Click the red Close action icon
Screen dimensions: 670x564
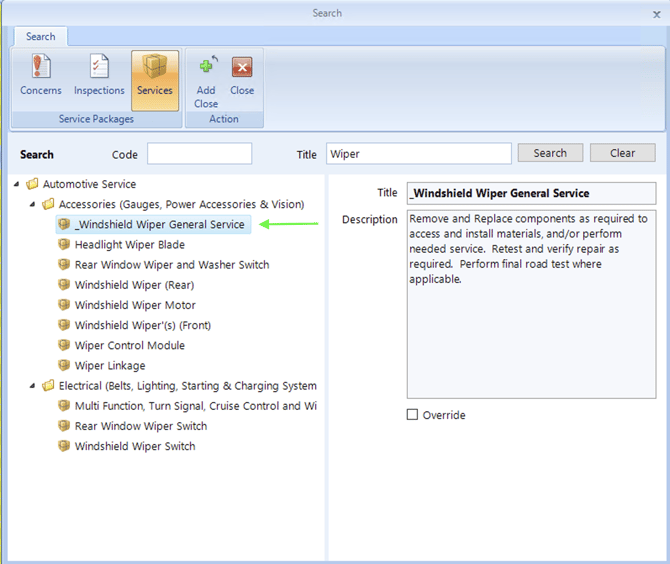[x=242, y=67]
